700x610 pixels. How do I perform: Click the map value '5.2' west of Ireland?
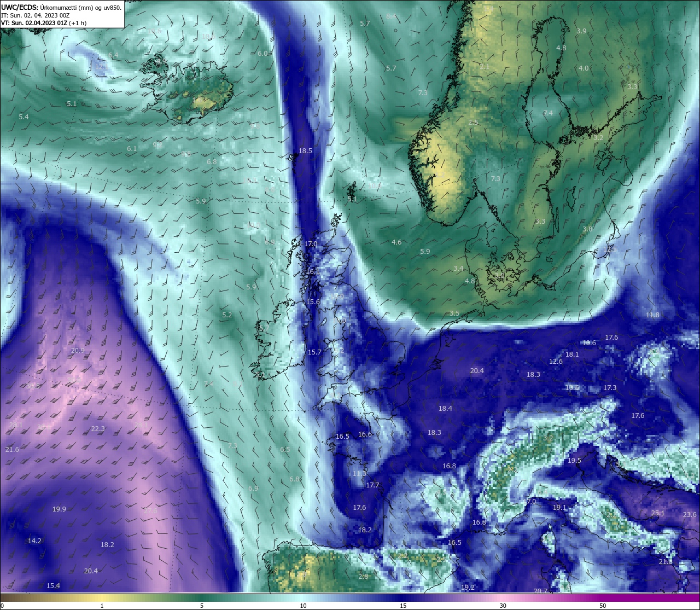point(227,315)
